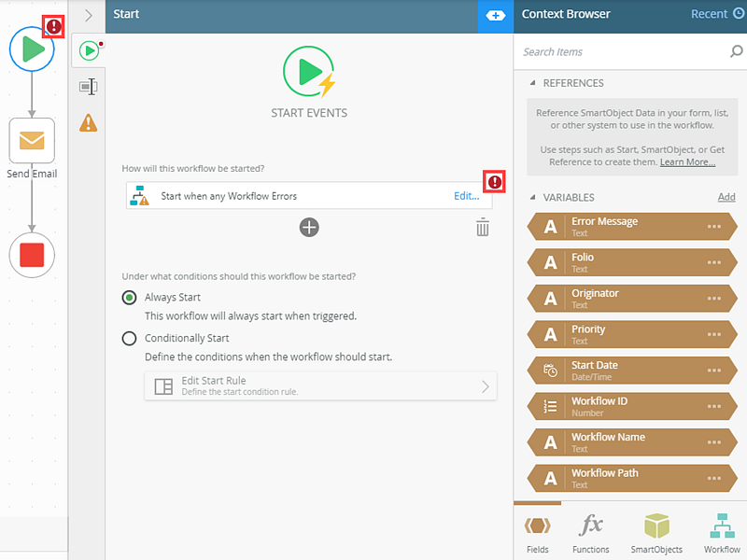This screenshot has height=560, width=747.
Task: Open options menu for Workflow Name variable
Action: [x=713, y=442]
